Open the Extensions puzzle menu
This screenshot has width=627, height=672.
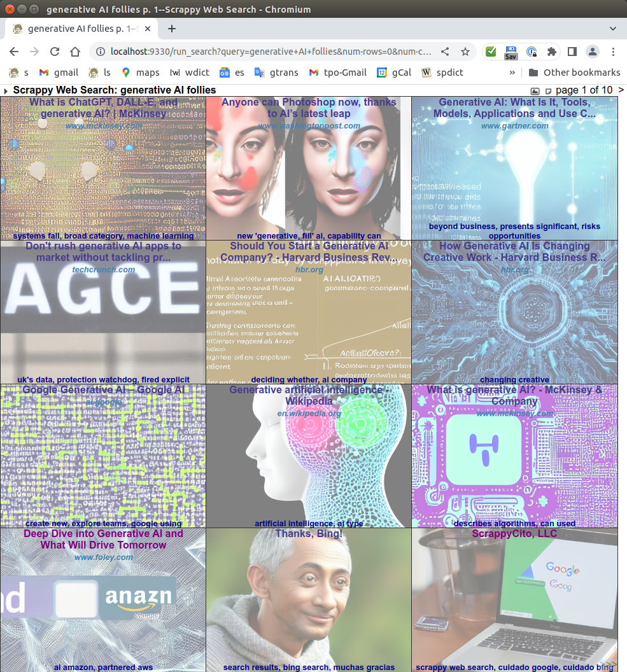click(552, 52)
